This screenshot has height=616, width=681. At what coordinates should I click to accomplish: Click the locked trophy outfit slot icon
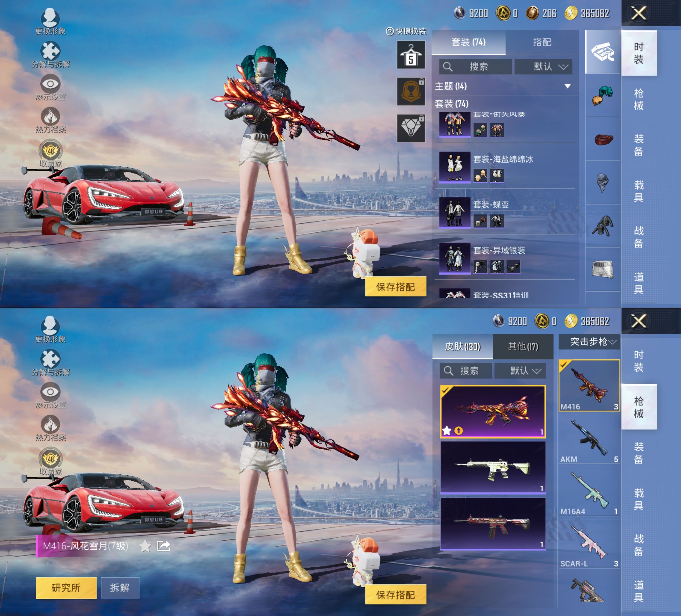pyautogui.click(x=411, y=91)
